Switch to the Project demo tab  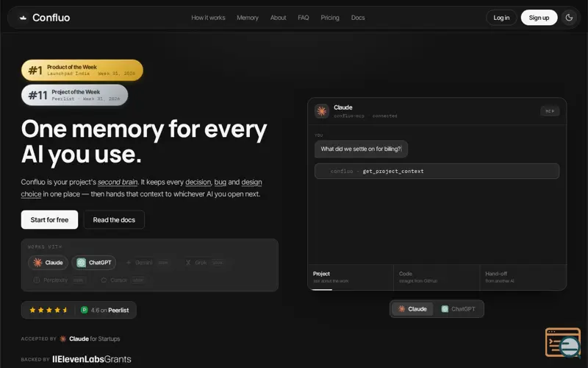tap(351, 277)
